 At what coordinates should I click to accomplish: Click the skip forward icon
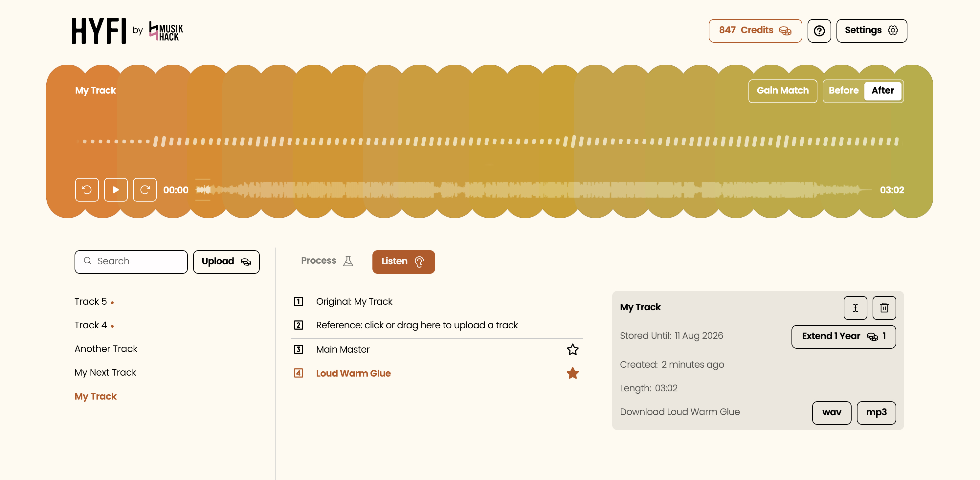[145, 190]
